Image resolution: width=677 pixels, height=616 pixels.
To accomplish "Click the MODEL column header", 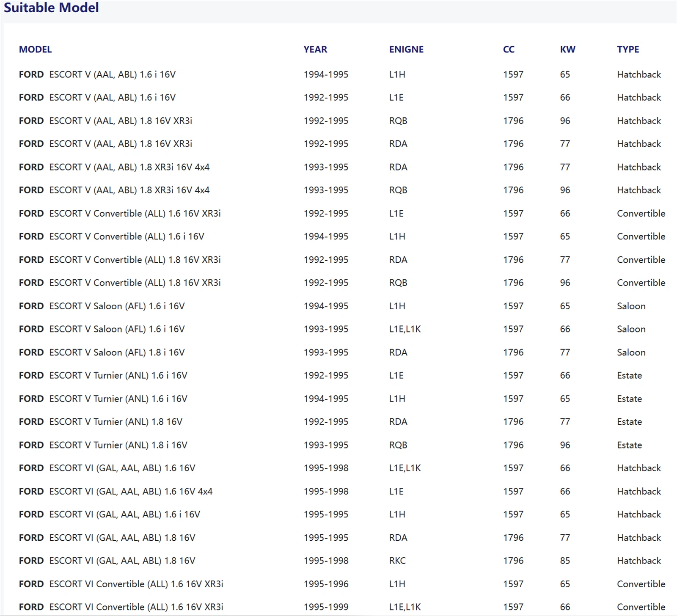I will pos(36,49).
